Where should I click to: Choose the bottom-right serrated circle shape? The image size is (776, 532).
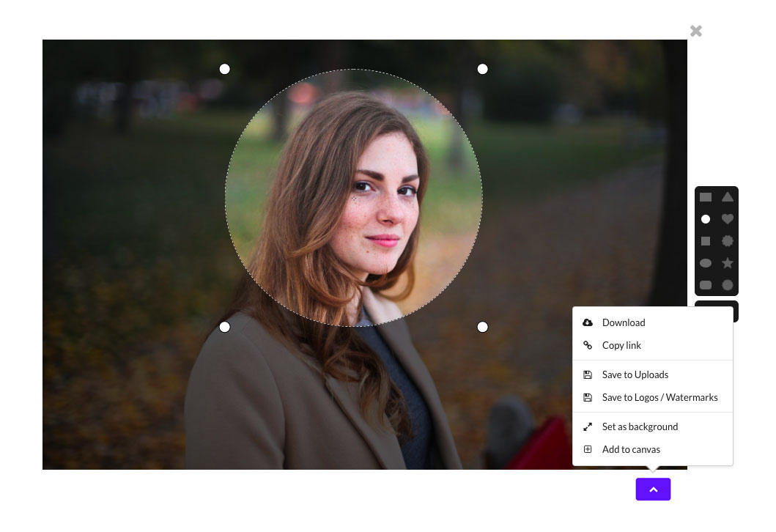pyautogui.click(x=728, y=285)
